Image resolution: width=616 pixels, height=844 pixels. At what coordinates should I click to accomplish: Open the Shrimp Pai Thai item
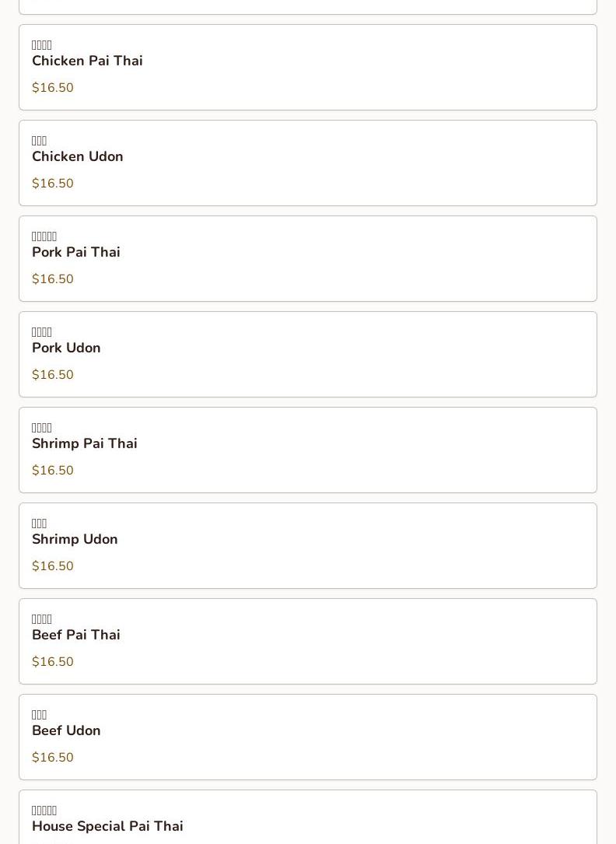(85, 443)
